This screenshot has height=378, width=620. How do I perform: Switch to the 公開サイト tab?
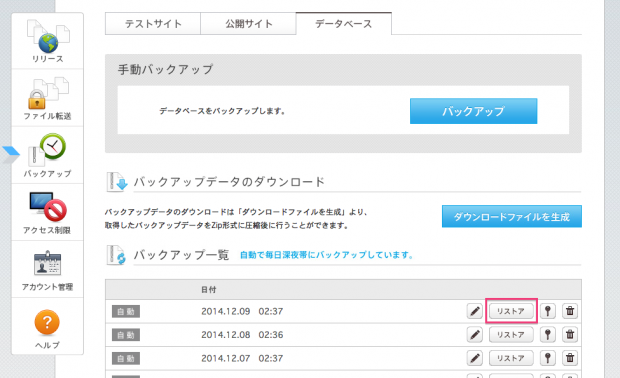pyautogui.click(x=248, y=24)
